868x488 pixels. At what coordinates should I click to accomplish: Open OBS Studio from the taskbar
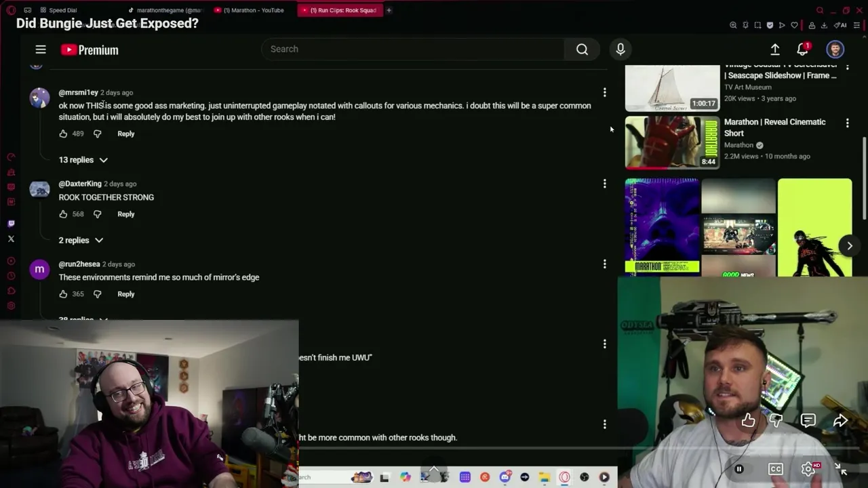coord(584,477)
